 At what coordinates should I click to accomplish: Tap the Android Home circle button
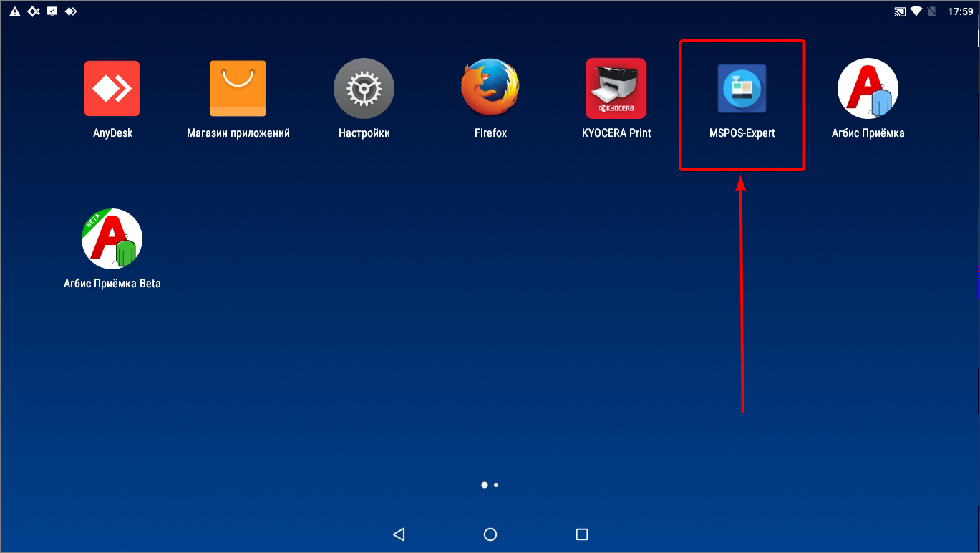pos(490,534)
